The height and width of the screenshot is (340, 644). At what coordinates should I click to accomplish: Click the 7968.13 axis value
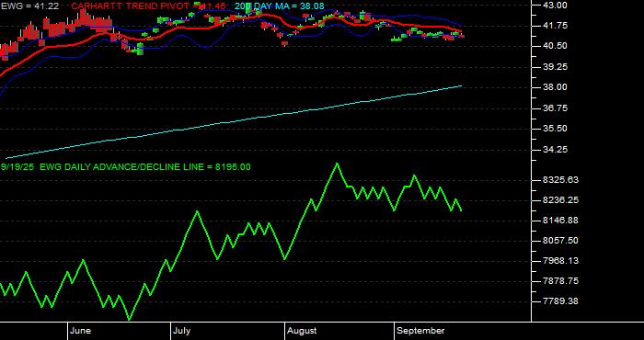(560, 261)
